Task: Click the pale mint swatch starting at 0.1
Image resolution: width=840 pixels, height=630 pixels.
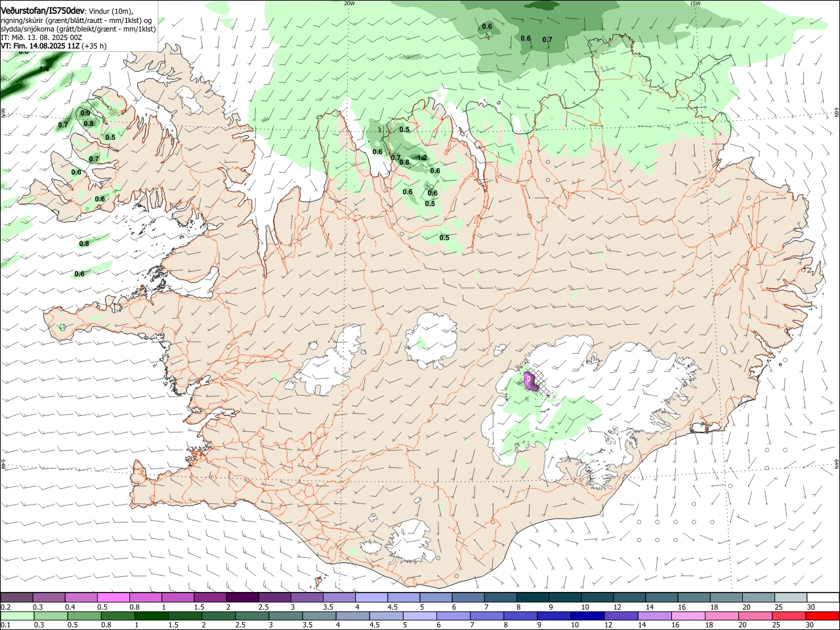Action: (x=16, y=616)
